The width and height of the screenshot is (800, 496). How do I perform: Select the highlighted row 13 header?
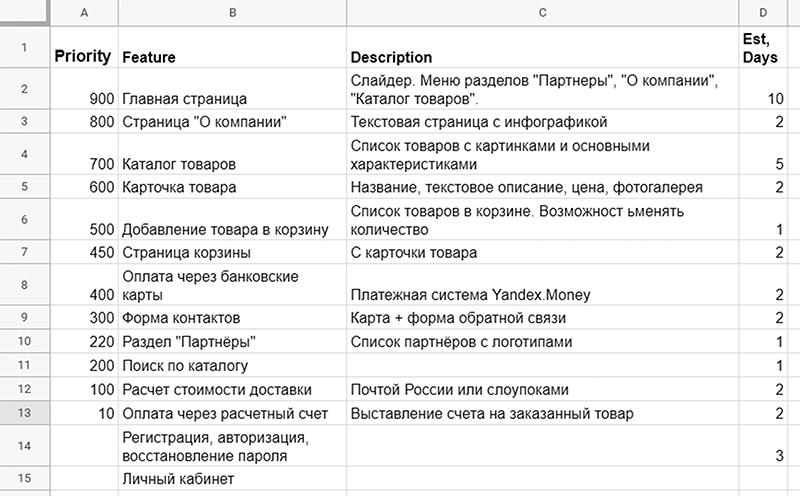click(24, 414)
